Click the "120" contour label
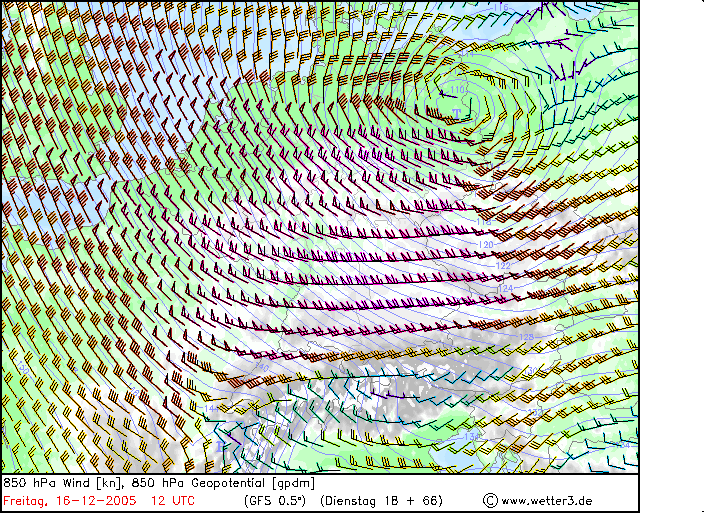 (x=486, y=245)
